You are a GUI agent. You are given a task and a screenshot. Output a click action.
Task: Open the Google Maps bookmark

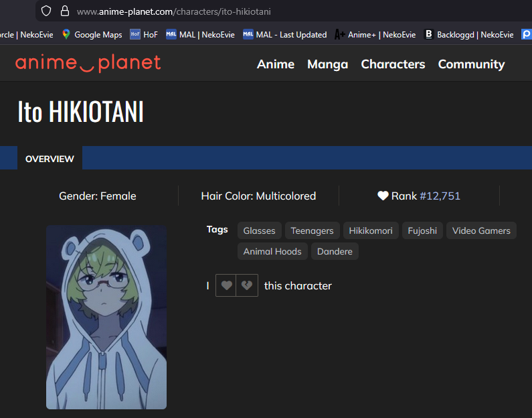click(92, 35)
